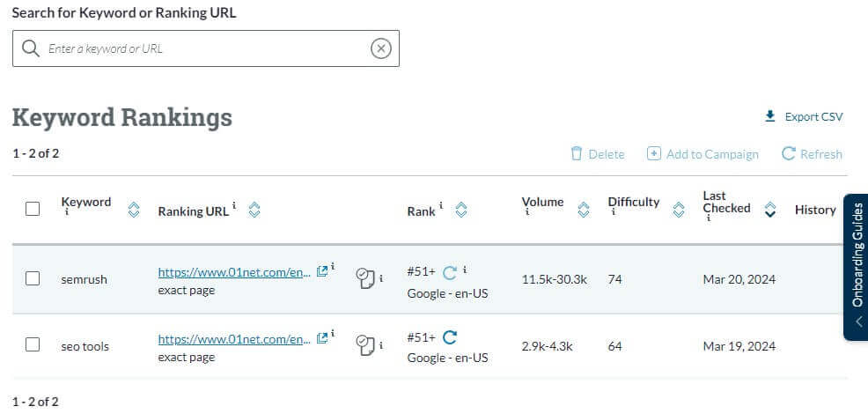The image size is (868, 414).
Task: Open info tooltip beside Rank header
Action: (x=441, y=205)
